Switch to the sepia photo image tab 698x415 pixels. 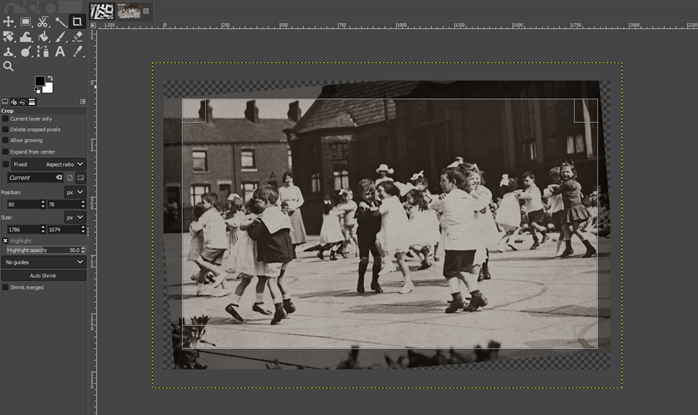(x=129, y=11)
